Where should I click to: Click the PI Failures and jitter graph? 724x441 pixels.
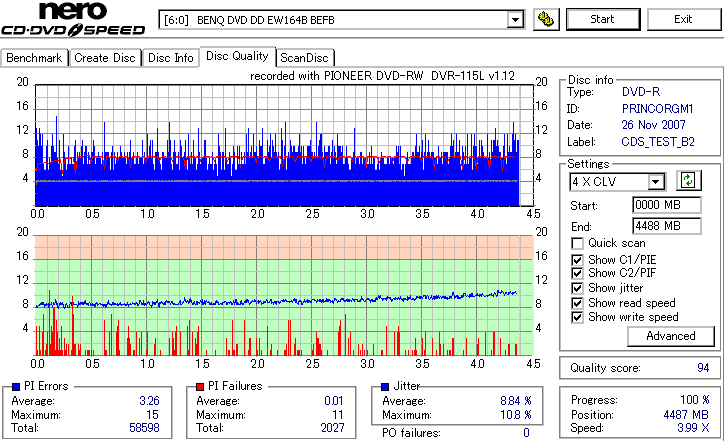[x=284, y=296]
